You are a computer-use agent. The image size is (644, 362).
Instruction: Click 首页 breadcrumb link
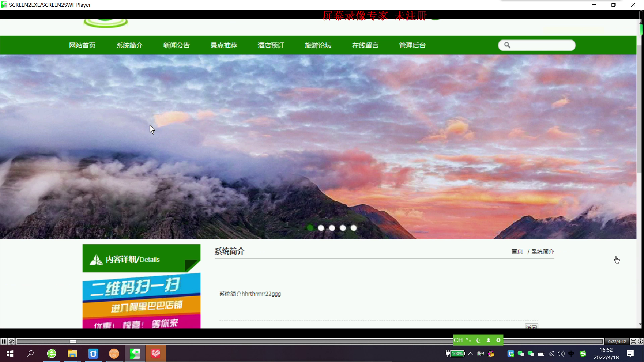[517, 251]
